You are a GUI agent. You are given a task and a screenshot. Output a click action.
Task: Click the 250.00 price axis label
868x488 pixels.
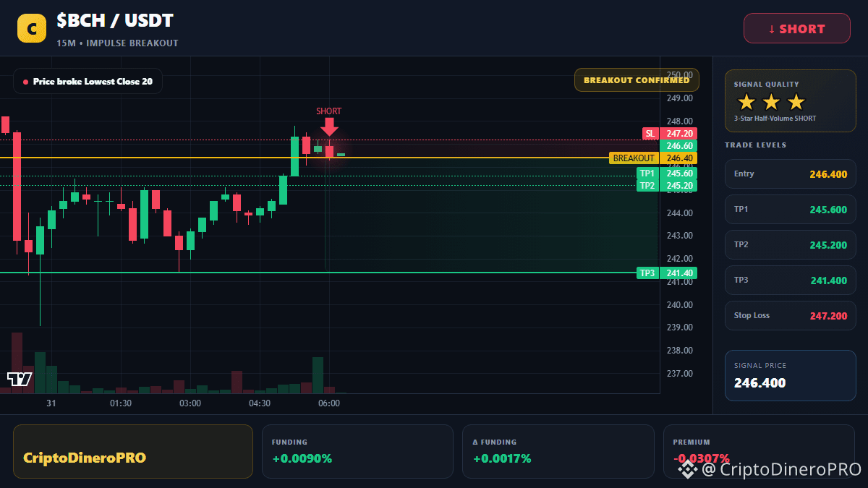pyautogui.click(x=680, y=75)
